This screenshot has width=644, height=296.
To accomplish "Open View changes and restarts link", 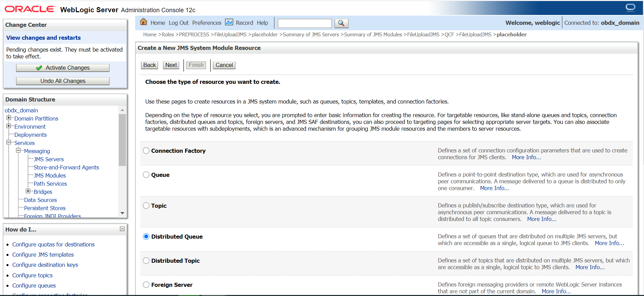I will [x=43, y=38].
